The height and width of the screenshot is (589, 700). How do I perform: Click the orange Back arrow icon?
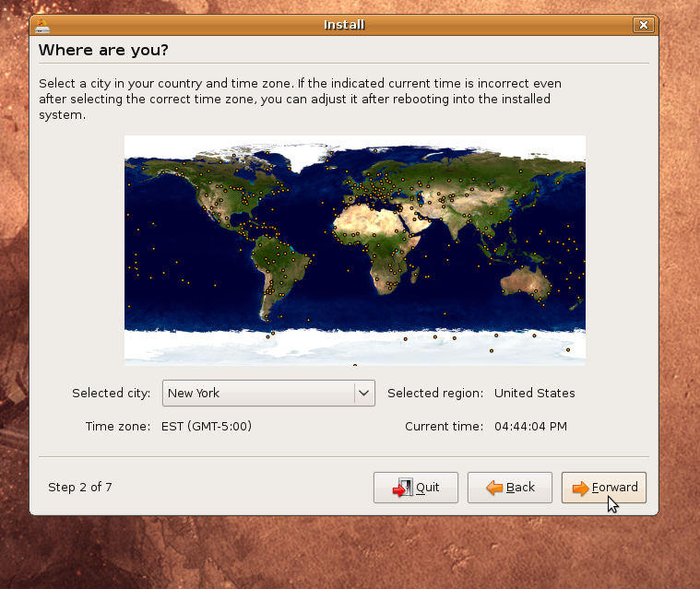pyautogui.click(x=494, y=488)
